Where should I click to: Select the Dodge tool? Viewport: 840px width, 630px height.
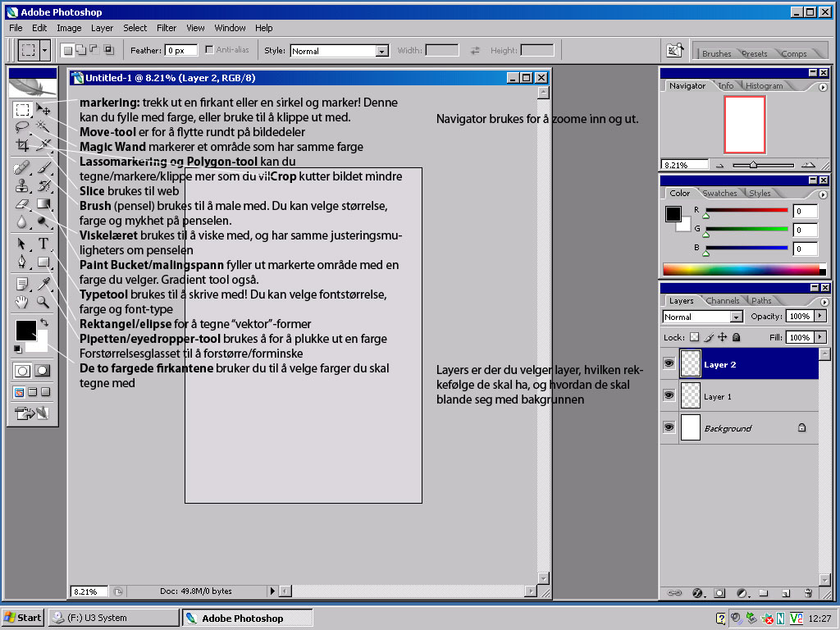[43, 221]
